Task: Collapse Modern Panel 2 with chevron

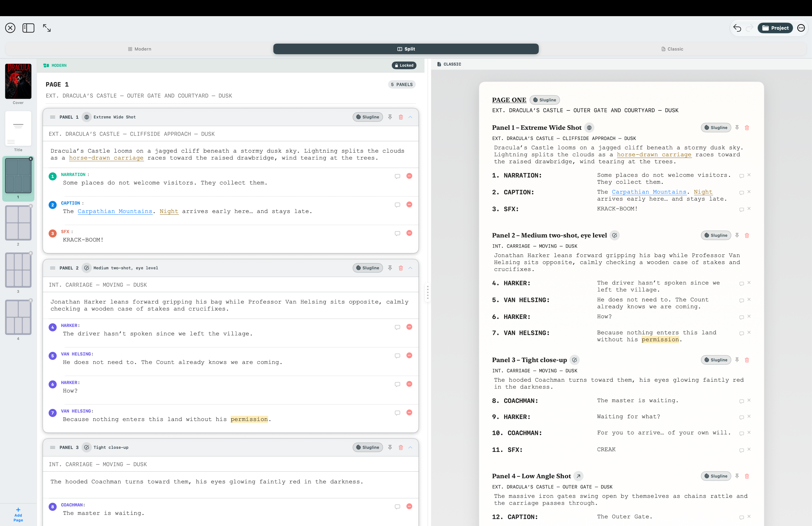Action: pos(411,268)
